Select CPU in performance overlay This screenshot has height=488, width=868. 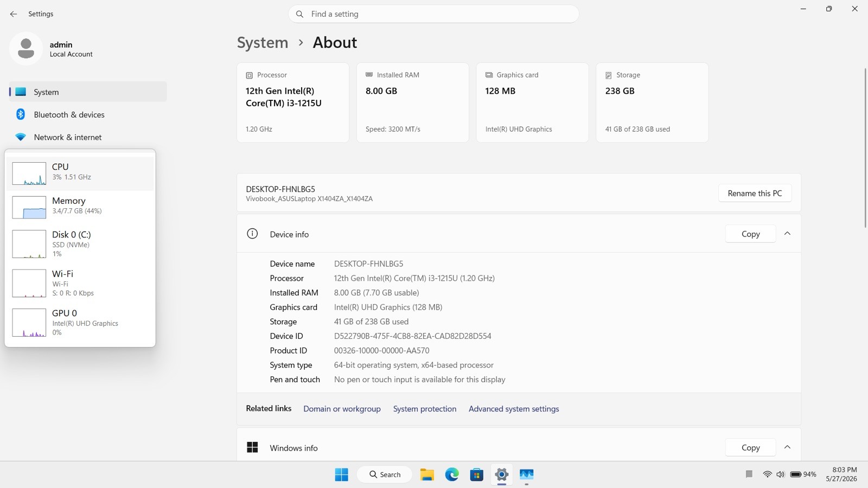[x=80, y=173]
